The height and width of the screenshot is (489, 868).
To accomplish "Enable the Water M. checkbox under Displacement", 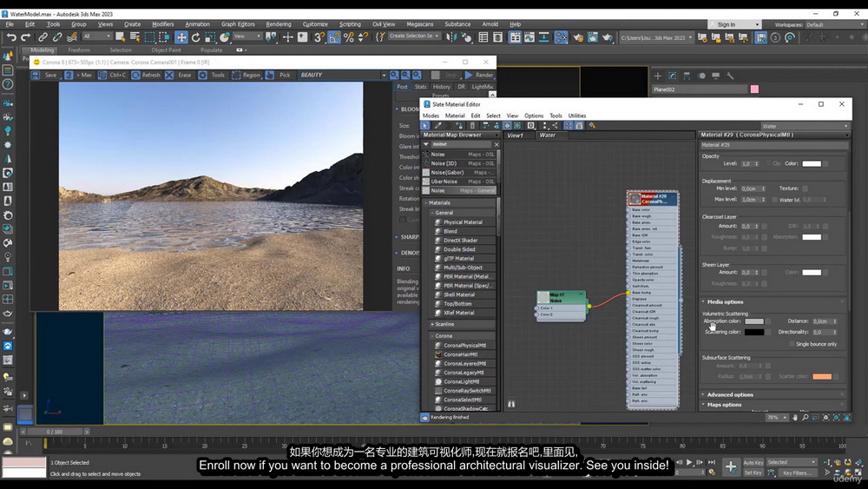I will 775,200.
